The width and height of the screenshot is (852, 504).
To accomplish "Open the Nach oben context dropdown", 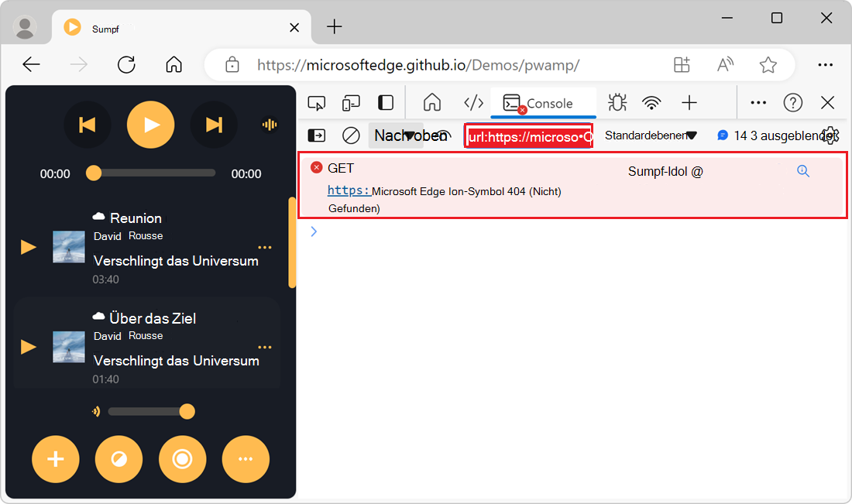I will coord(408,135).
